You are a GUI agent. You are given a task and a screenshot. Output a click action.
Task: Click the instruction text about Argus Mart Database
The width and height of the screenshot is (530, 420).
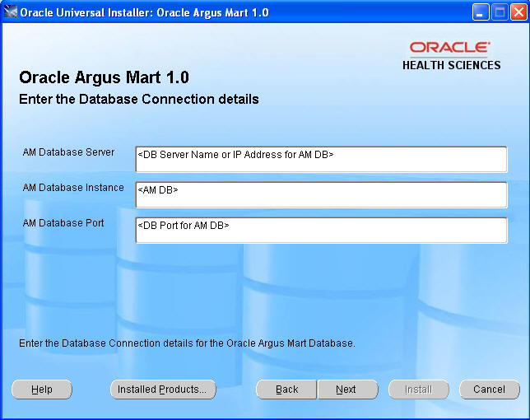[x=187, y=343]
